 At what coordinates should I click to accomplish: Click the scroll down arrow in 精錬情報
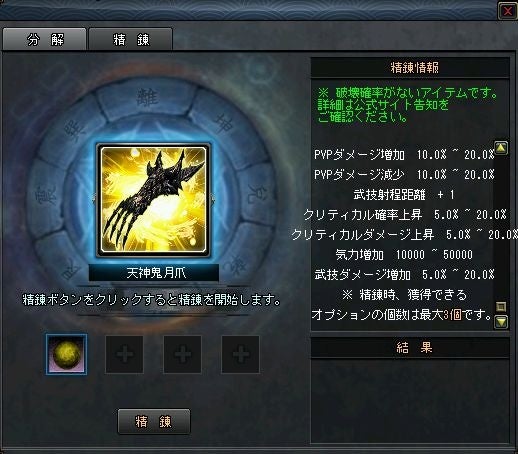click(x=501, y=322)
